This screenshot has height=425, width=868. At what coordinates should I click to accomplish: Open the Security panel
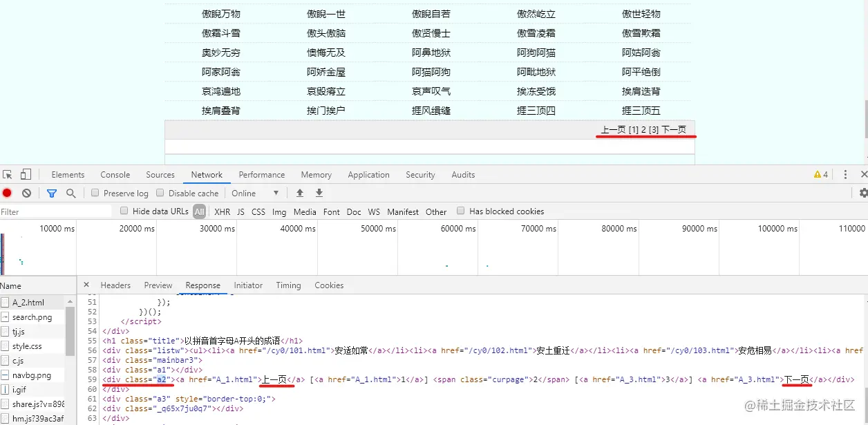[x=421, y=175]
